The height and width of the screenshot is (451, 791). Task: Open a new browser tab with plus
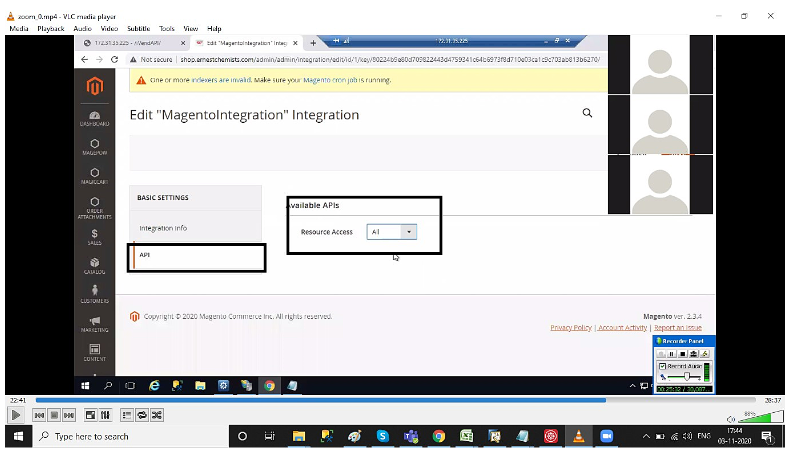313,43
